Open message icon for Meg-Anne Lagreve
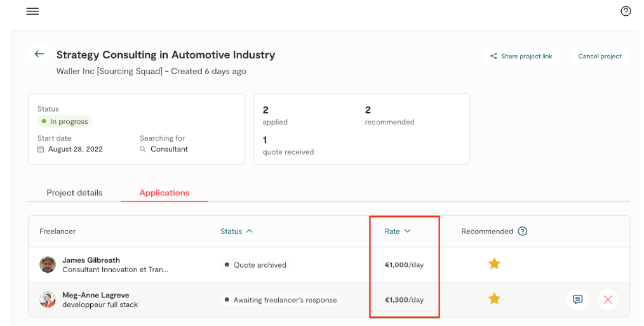This screenshot has height=326, width=644. pyautogui.click(x=577, y=299)
